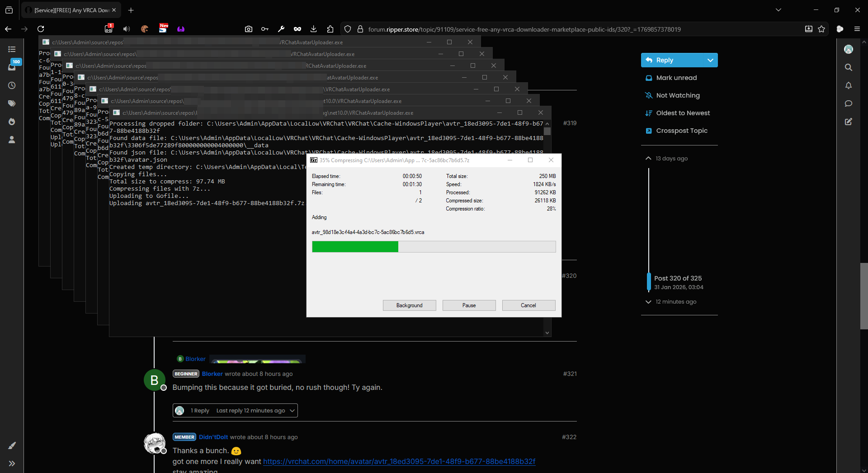Toggle bookmark star for this page
Image resolution: width=868 pixels, height=473 pixels.
click(x=821, y=29)
